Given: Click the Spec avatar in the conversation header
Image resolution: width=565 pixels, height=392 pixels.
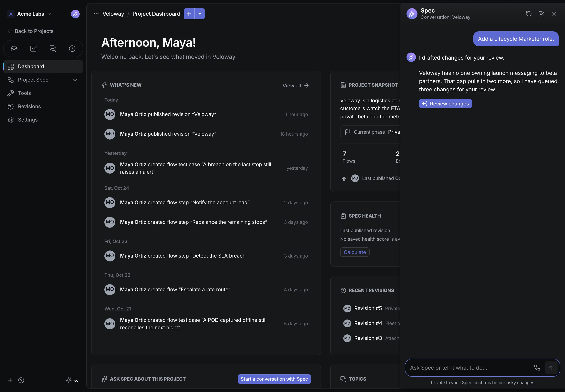Looking at the screenshot, I should [x=412, y=14].
